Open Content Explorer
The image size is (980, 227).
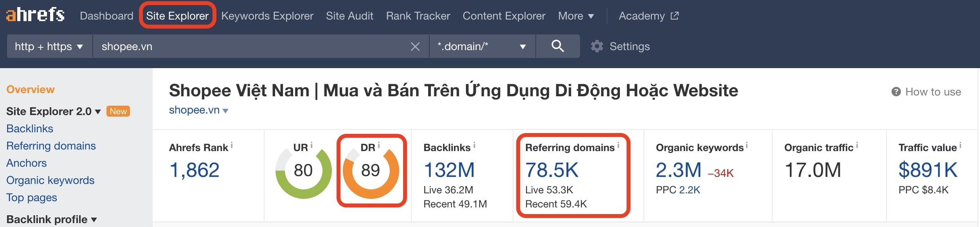point(504,16)
